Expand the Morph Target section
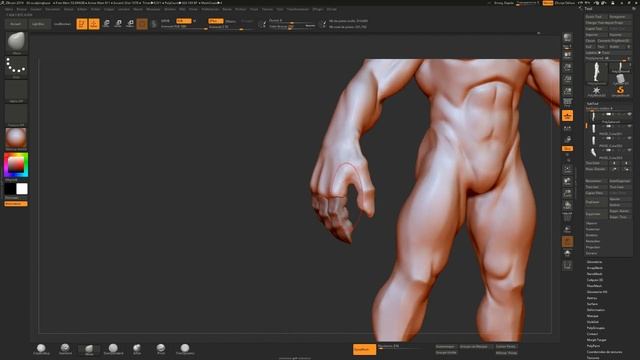 coord(597,340)
